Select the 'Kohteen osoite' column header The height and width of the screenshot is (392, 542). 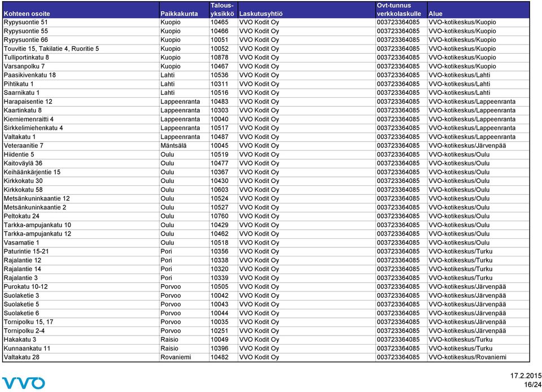pyautogui.click(x=27, y=14)
